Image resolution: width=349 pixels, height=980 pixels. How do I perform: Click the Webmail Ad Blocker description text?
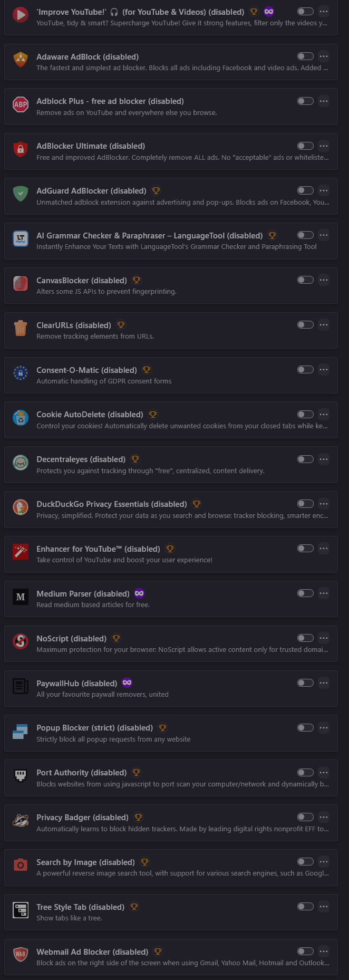pos(182,963)
